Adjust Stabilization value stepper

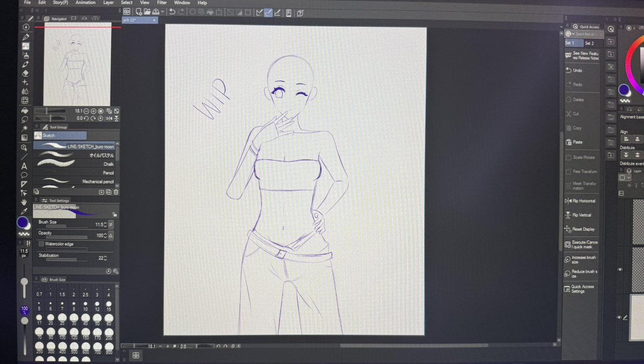(x=105, y=258)
